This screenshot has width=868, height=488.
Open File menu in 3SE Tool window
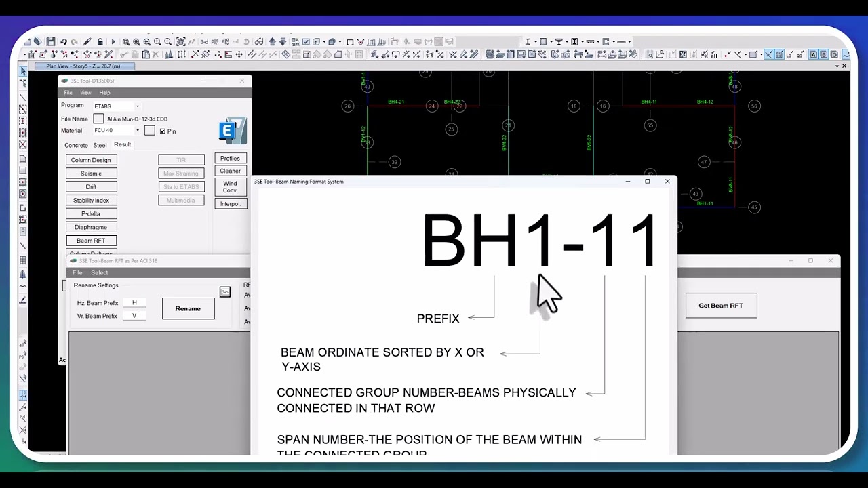tap(68, 92)
